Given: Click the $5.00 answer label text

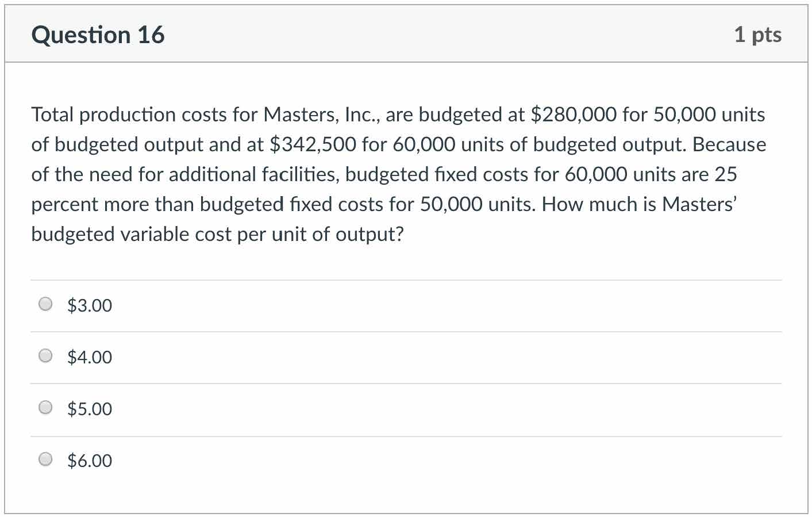Looking at the screenshot, I should click(x=90, y=409).
